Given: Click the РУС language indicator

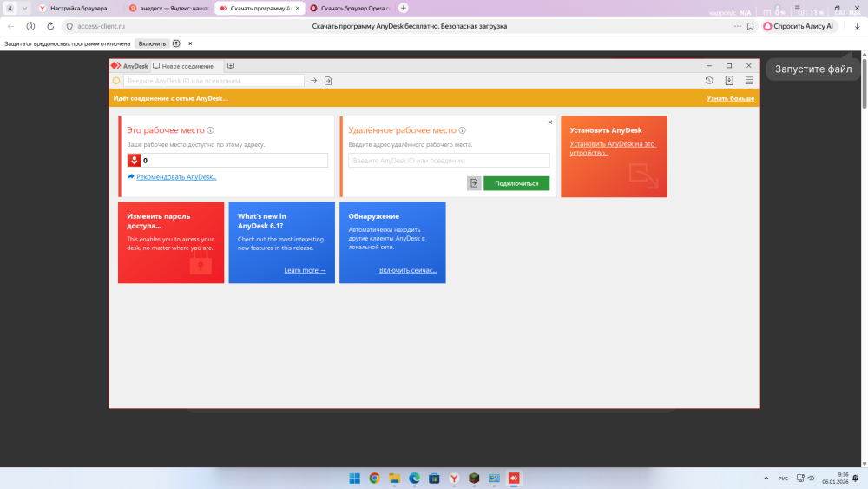Looking at the screenshot, I should pyautogui.click(x=783, y=479).
